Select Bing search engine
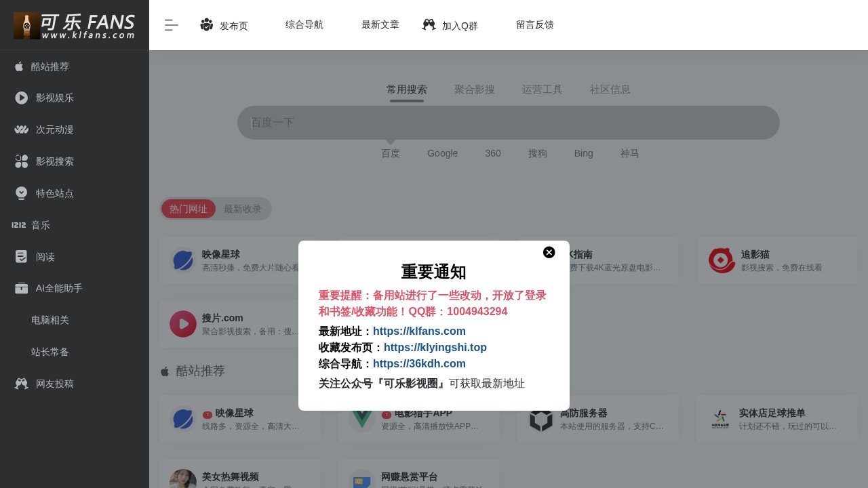Viewport: 868px width, 488px height. pos(584,153)
